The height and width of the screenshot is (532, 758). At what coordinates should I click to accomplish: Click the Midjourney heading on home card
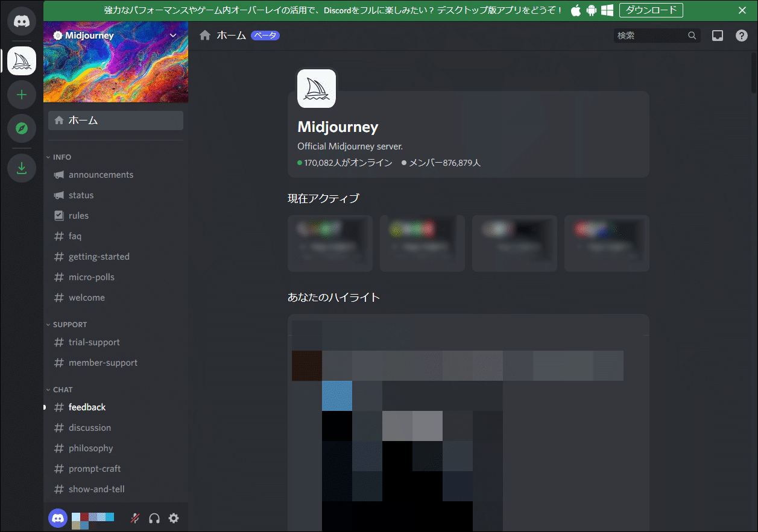[338, 127]
